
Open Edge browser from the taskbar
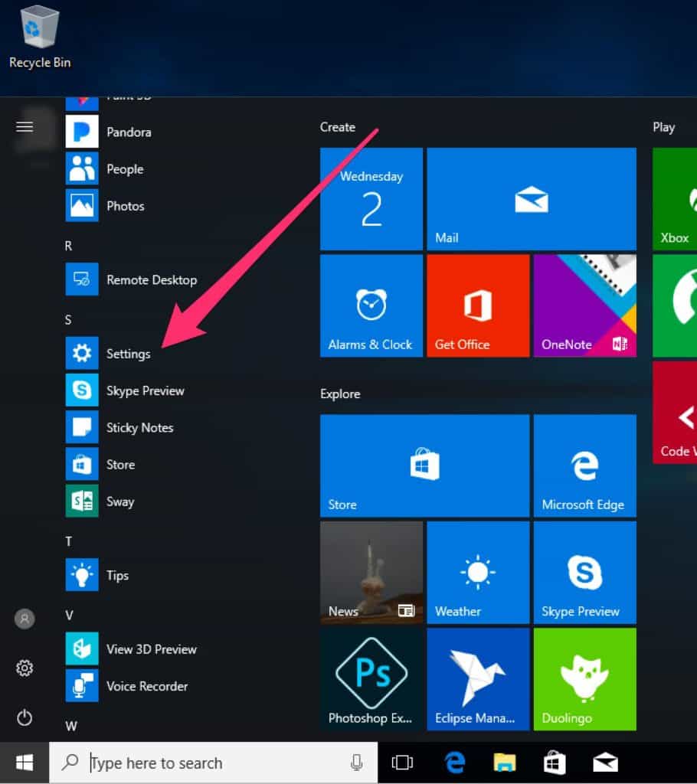[454, 763]
